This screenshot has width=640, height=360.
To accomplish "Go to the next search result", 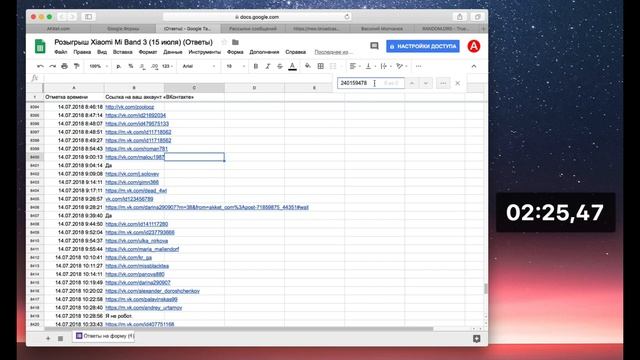I will [x=426, y=83].
